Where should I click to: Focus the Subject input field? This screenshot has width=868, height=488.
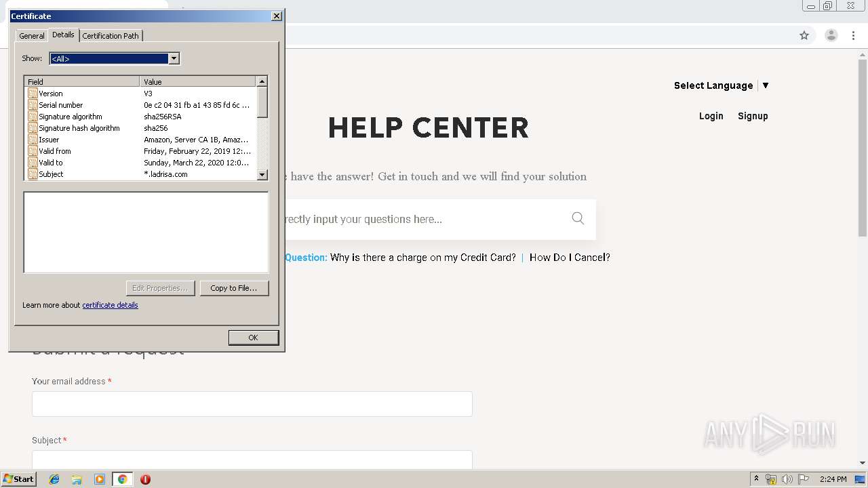[252, 460]
